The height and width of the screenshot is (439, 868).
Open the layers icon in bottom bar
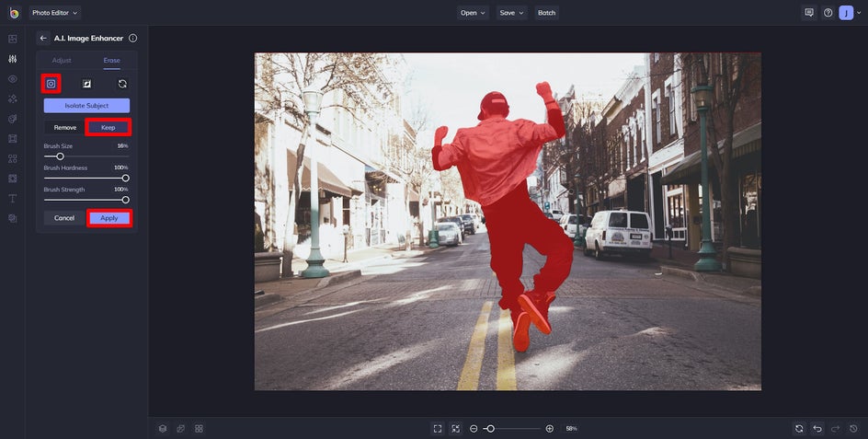163,429
